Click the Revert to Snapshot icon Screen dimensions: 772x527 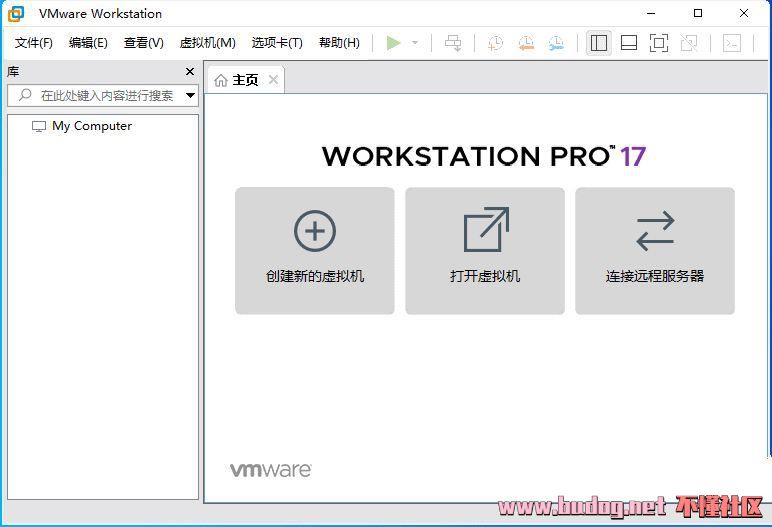tap(526, 43)
